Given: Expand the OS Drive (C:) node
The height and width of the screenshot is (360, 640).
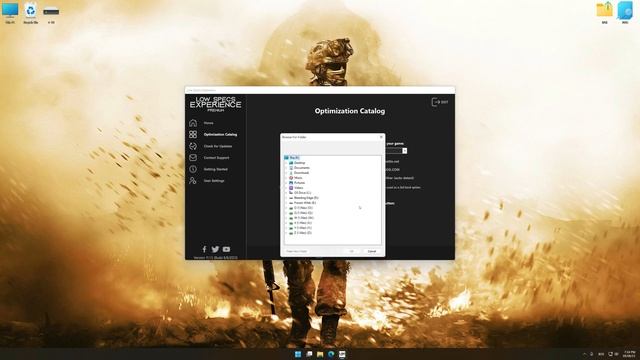Looking at the screenshot, I should click(x=287, y=193).
